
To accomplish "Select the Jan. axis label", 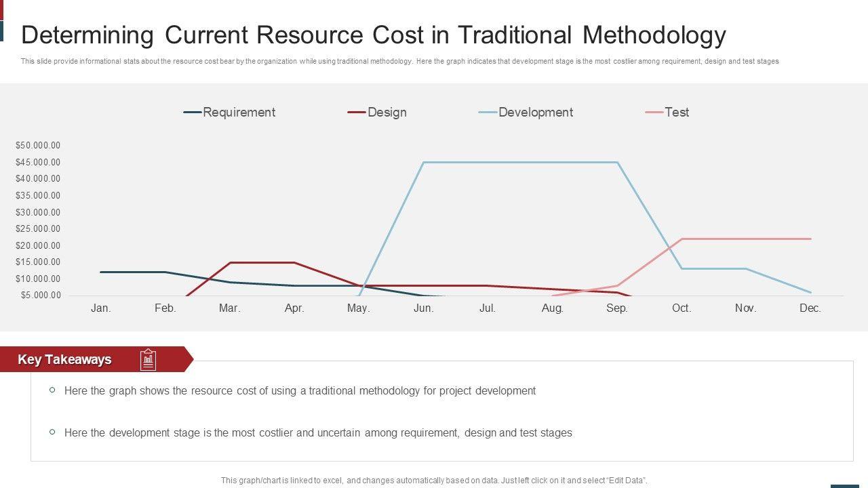I will [101, 308].
